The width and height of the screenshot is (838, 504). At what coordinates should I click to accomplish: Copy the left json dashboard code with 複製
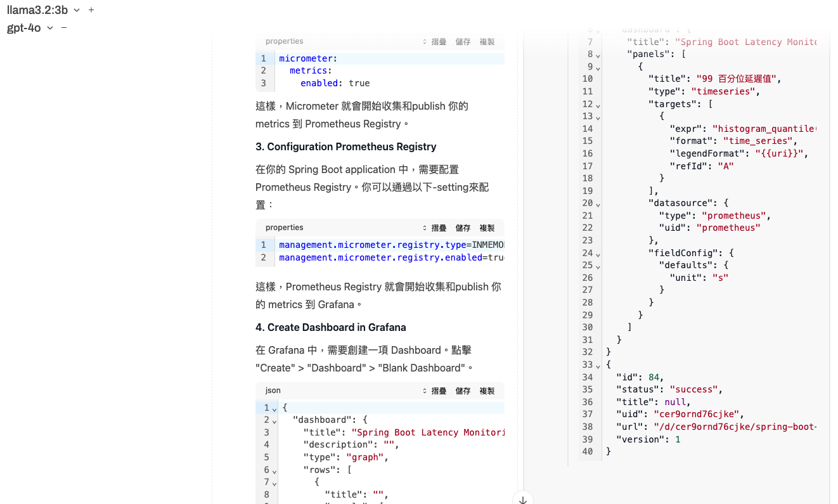point(487,391)
